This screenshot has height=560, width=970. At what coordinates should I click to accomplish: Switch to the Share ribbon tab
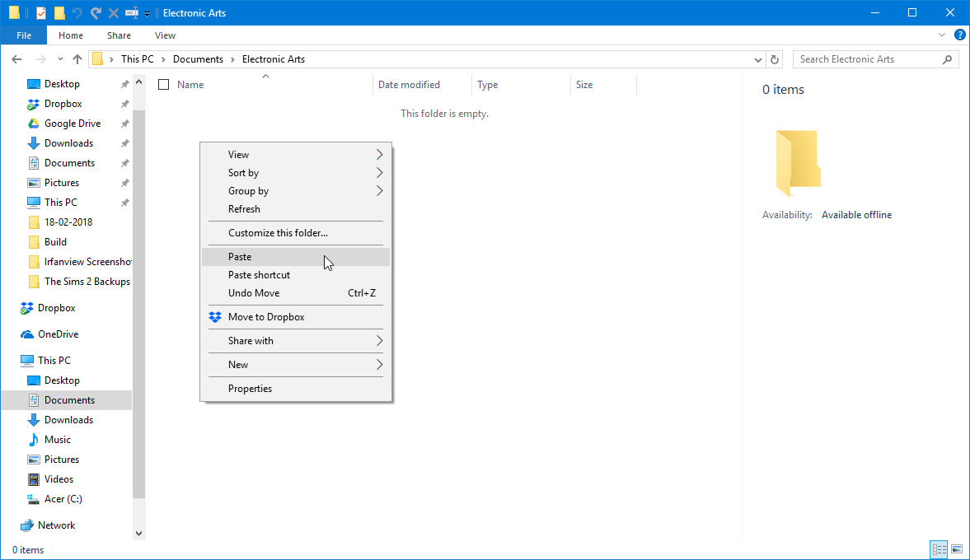coord(119,35)
